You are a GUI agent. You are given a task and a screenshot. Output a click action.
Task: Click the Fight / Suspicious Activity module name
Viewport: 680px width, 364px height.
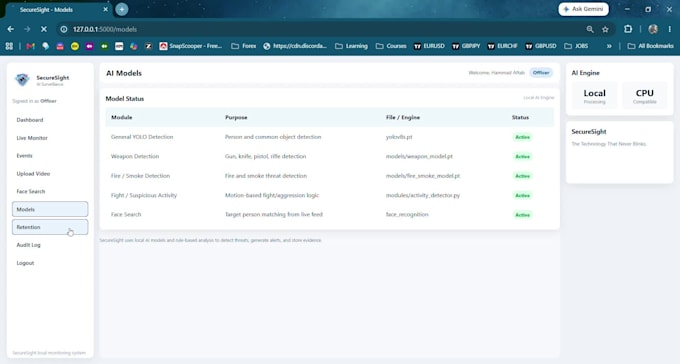(x=144, y=195)
